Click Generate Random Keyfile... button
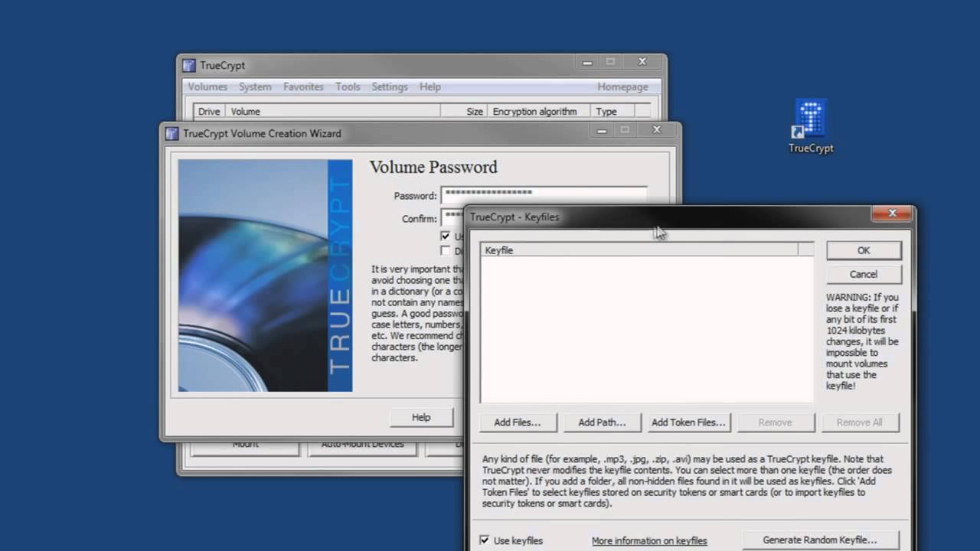The height and width of the screenshot is (551, 980). tap(820, 540)
